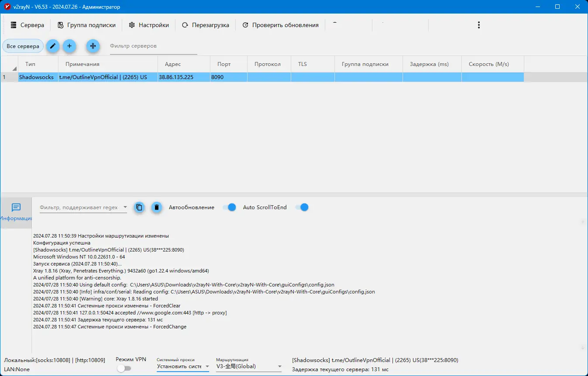Click the v2rayN app icon in title bar
The width and height of the screenshot is (588, 376).
pos(7,7)
